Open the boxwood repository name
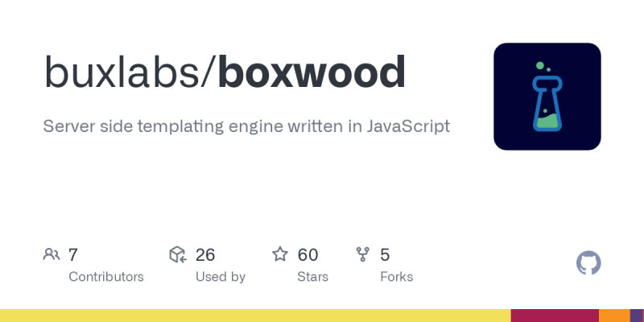The height and width of the screenshot is (322, 644). click(312, 72)
